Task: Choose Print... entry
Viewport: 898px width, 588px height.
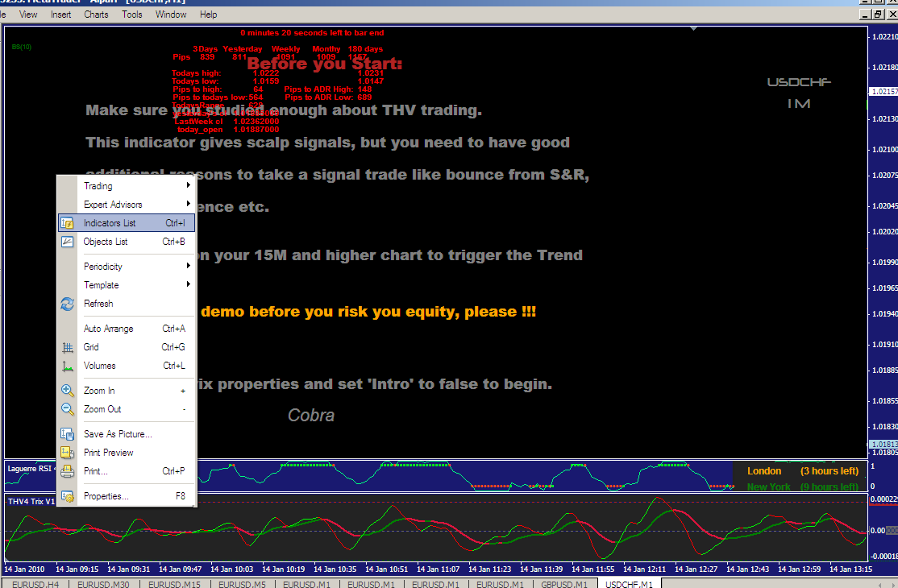Action: 126,471
